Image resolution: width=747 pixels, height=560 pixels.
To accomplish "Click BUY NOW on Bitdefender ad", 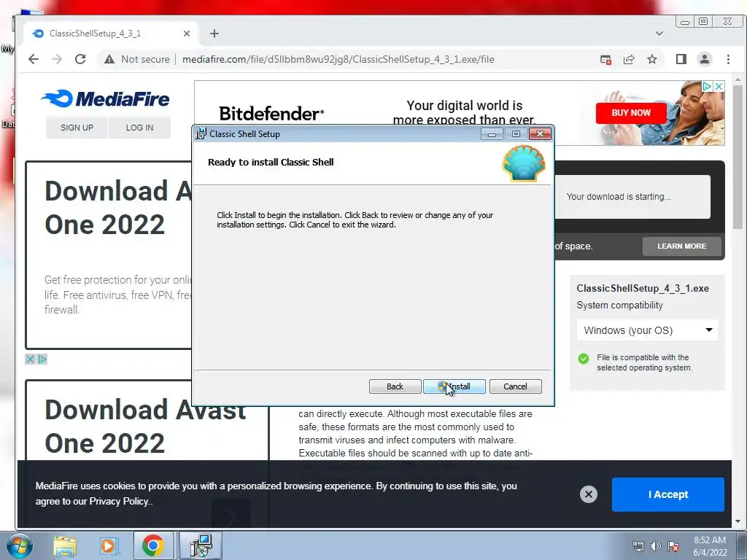I will [631, 113].
